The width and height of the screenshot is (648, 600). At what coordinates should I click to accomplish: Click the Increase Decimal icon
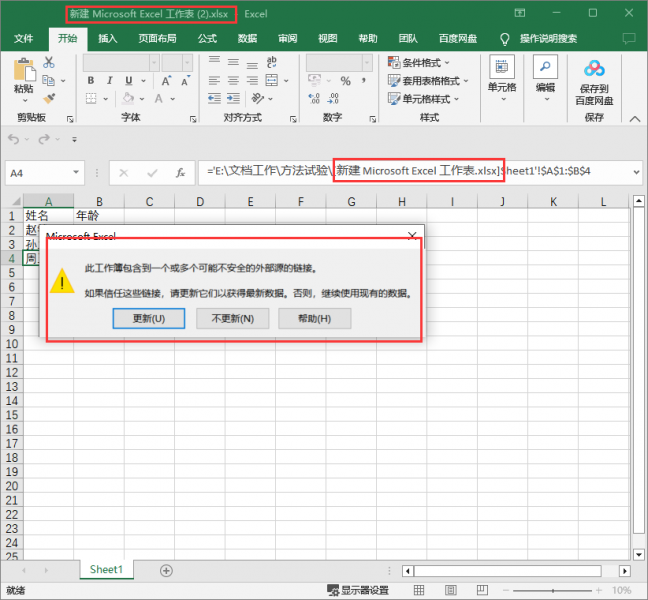pos(314,98)
